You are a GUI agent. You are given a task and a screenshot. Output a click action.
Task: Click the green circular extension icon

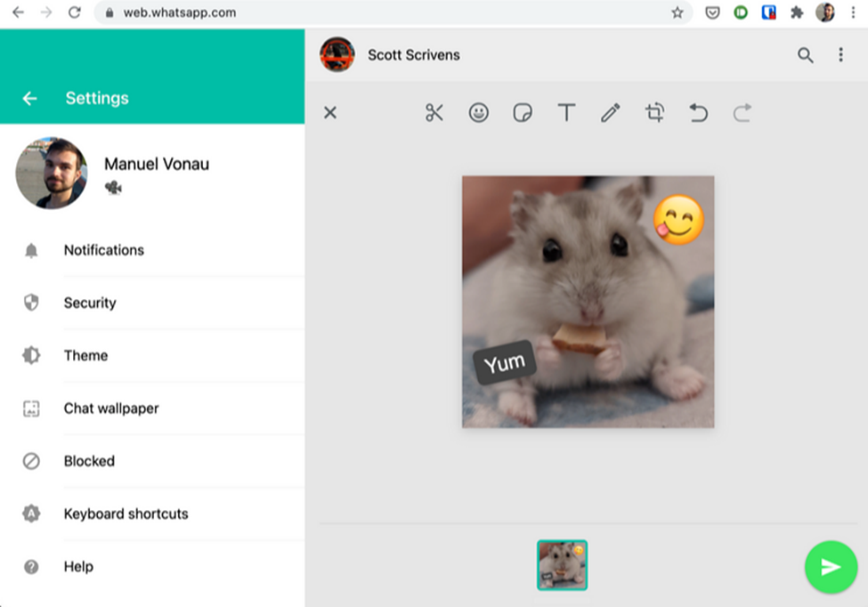[x=741, y=12]
